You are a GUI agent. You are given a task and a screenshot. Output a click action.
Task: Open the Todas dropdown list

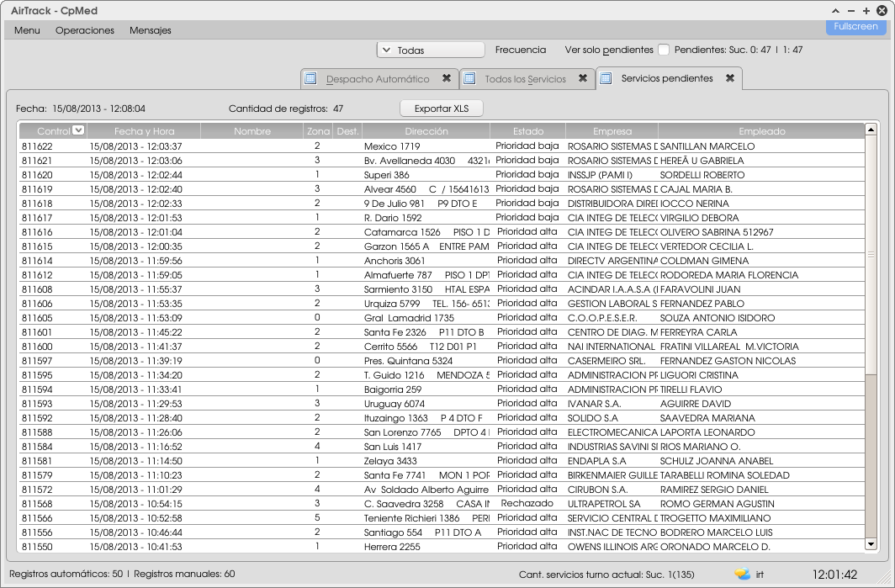[x=431, y=50]
